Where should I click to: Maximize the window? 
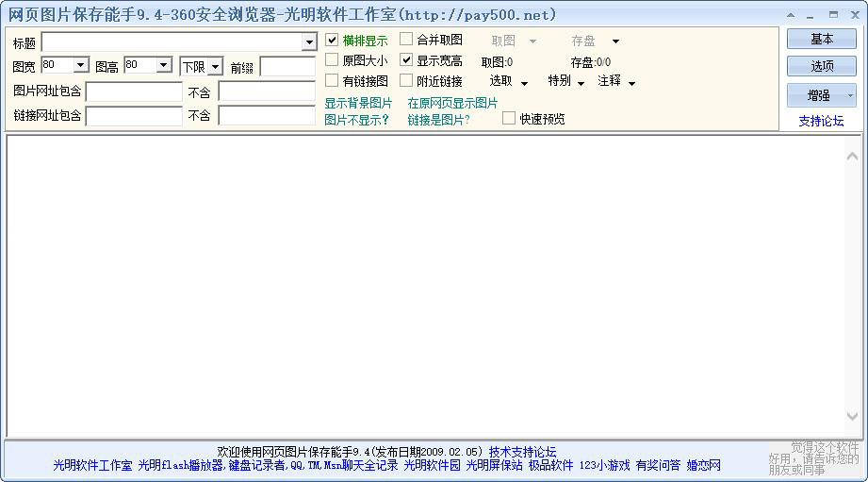pos(833,15)
